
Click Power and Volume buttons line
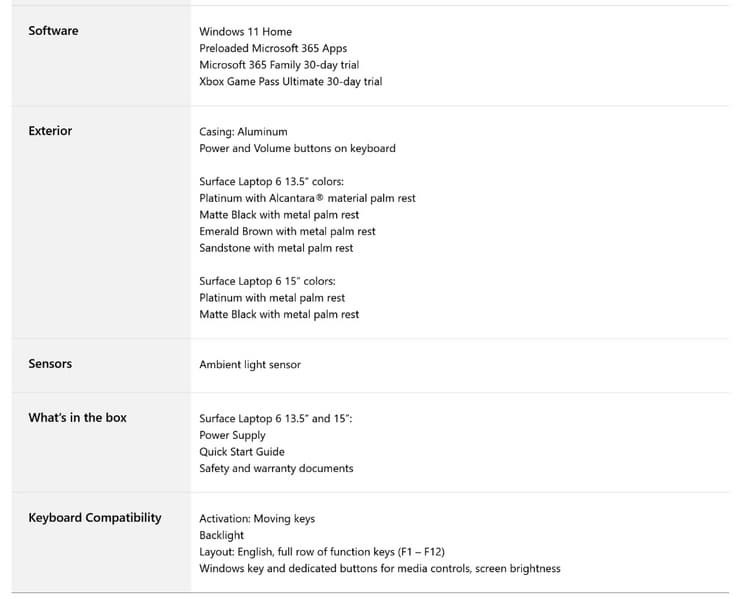297,148
